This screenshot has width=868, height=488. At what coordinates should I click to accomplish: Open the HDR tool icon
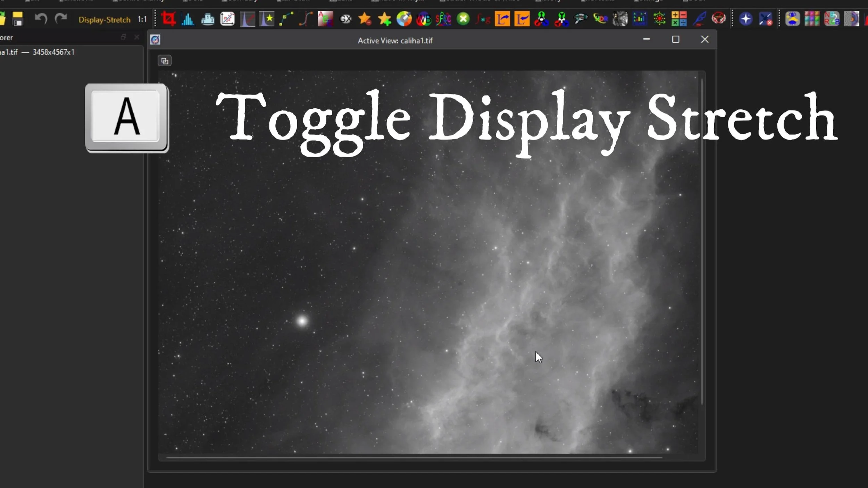600,19
